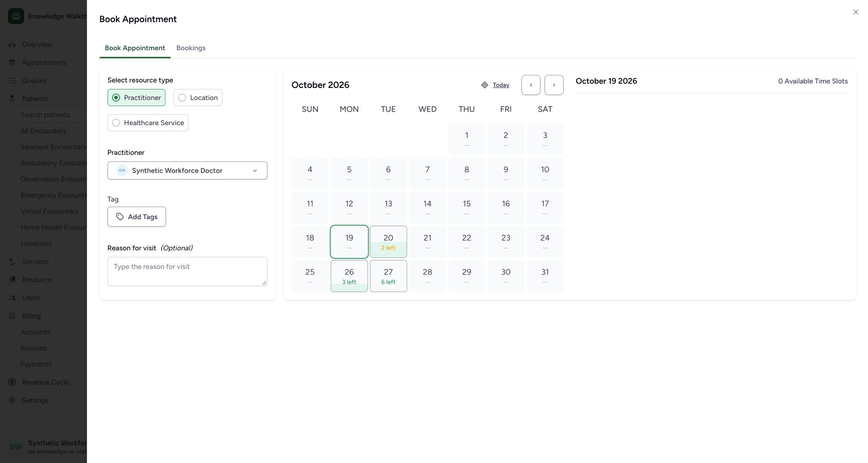Pick October 27 with 6 left
The height and width of the screenshot is (463, 868).
388,276
